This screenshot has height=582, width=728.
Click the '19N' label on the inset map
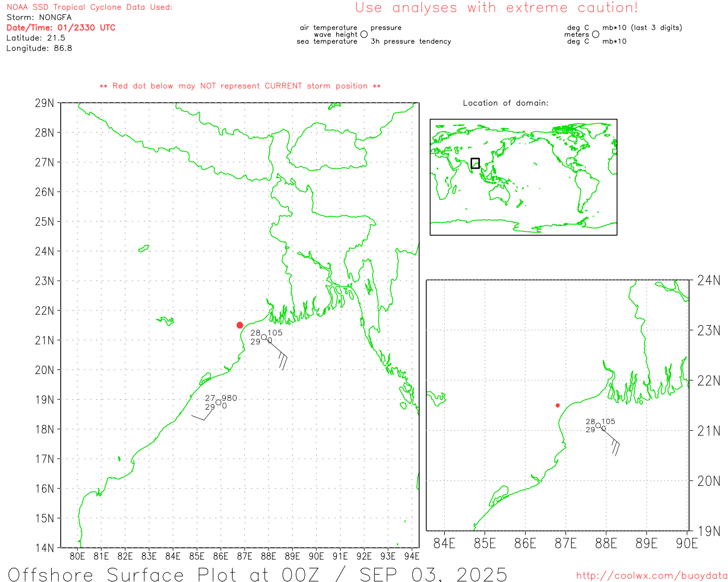click(x=709, y=531)
